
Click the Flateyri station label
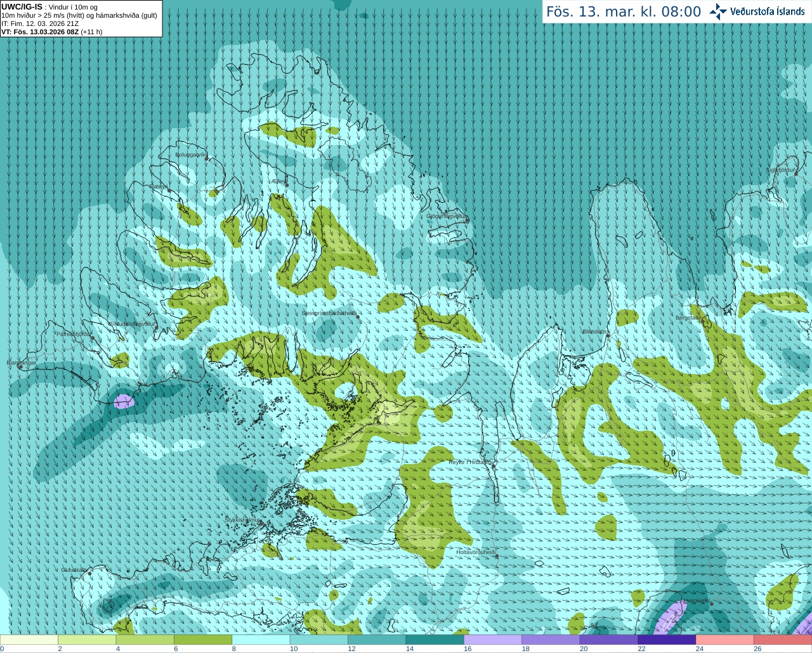click(x=159, y=186)
